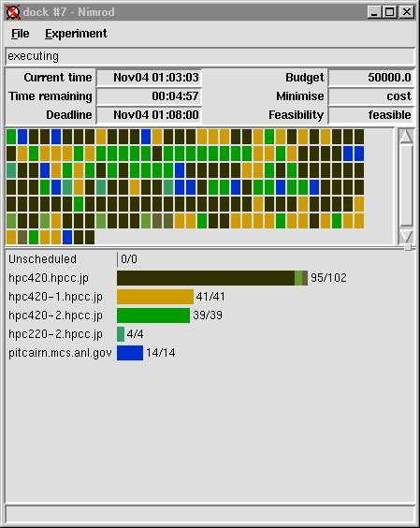Click the job grid scrollbar up arrow
Image resolution: width=420 pixels, height=528 pixels.
406,136
